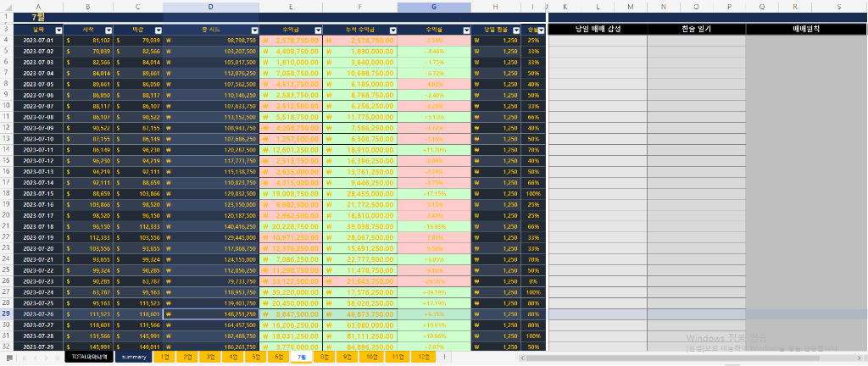Open the 수익률 column filter dropdown
Screen dimensions: 868x366
466,30
